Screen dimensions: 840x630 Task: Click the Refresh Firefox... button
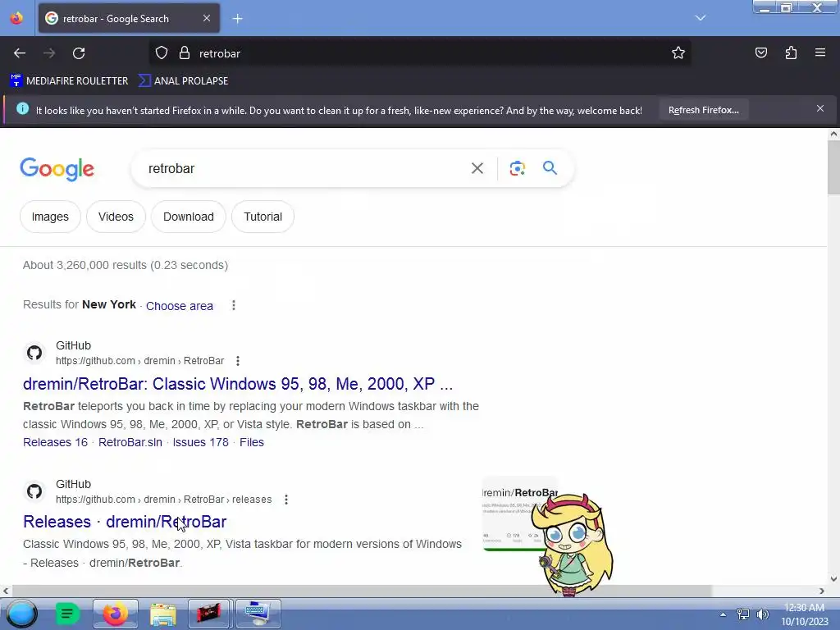pos(703,110)
